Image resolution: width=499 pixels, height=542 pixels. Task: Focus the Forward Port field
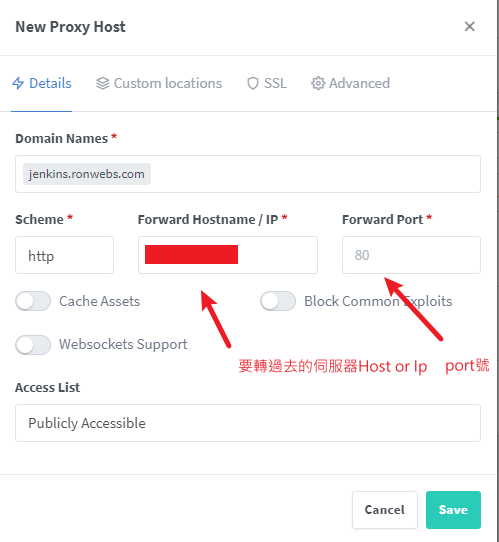click(x=411, y=255)
